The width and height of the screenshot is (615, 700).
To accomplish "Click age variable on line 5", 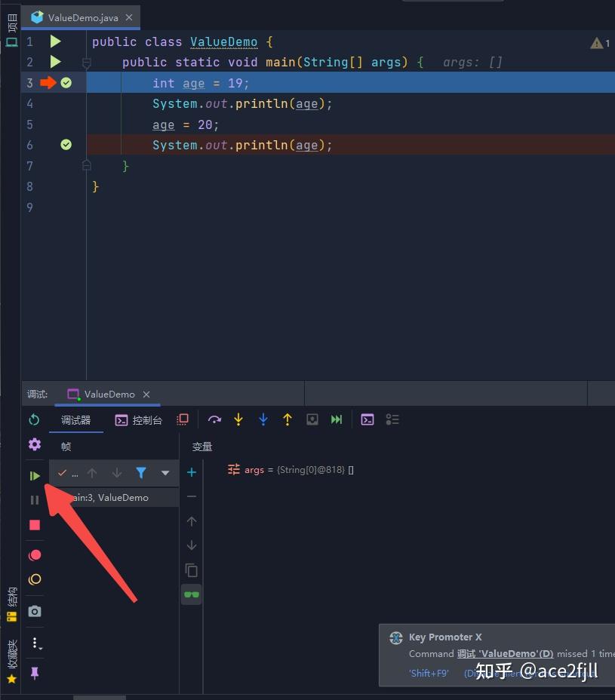I will tap(164, 124).
